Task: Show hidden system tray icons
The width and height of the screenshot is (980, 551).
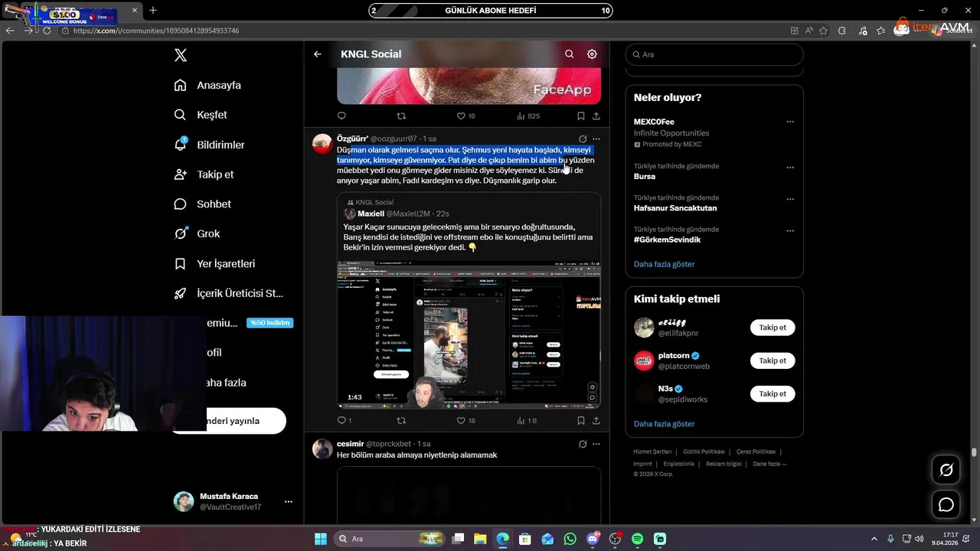Action: [x=874, y=539]
